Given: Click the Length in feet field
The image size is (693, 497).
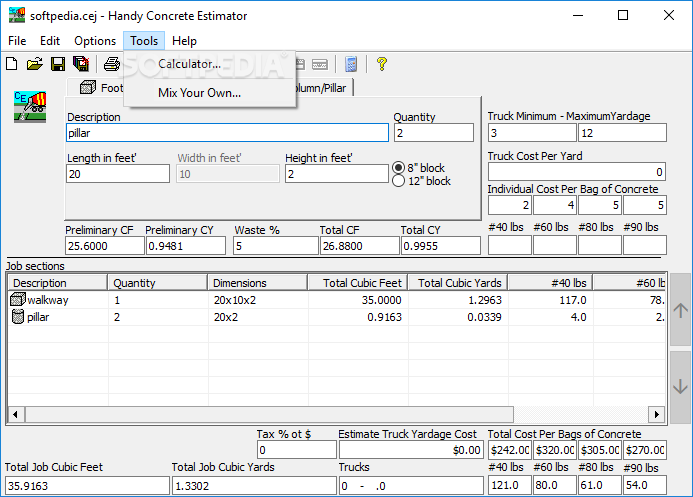Looking at the screenshot, I should (x=118, y=174).
